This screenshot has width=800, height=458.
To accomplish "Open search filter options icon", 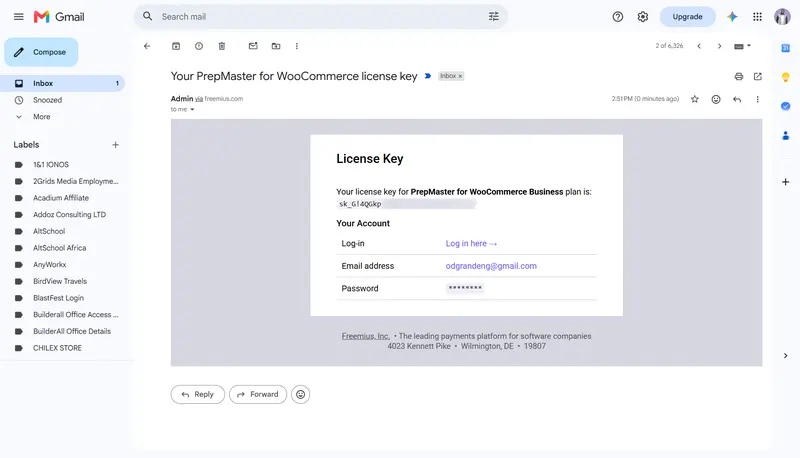I will click(x=493, y=16).
